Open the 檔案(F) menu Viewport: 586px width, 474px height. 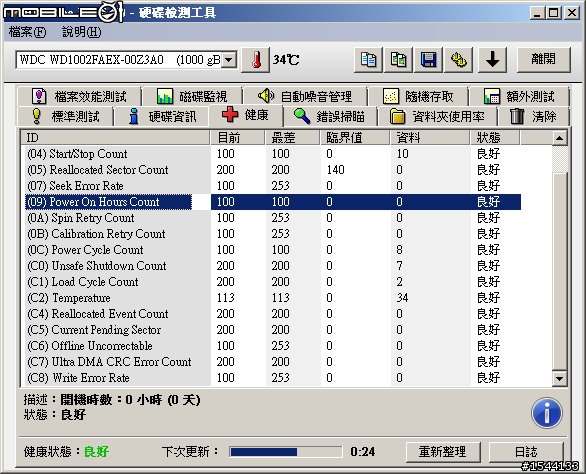pyautogui.click(x=27, y=32)
